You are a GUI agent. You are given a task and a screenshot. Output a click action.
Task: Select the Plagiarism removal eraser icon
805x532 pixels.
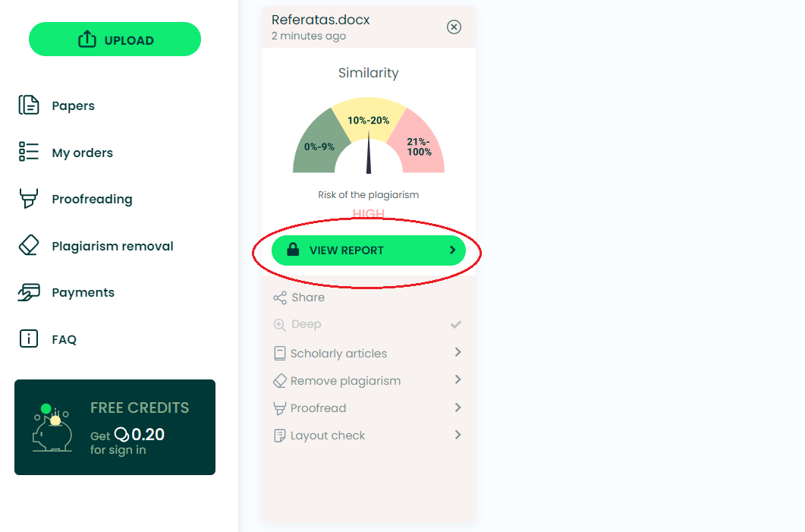coord(29,246)
